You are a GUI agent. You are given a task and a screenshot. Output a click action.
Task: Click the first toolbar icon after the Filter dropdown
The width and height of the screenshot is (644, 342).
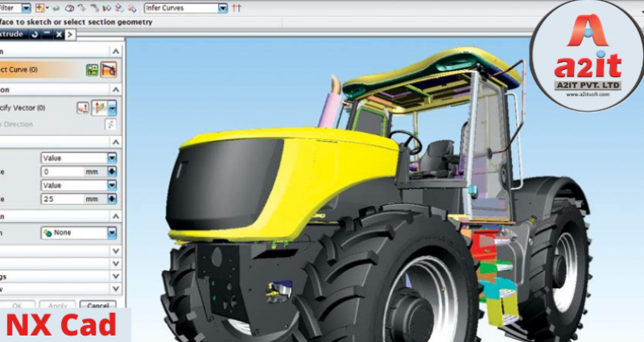click(40, 8)
